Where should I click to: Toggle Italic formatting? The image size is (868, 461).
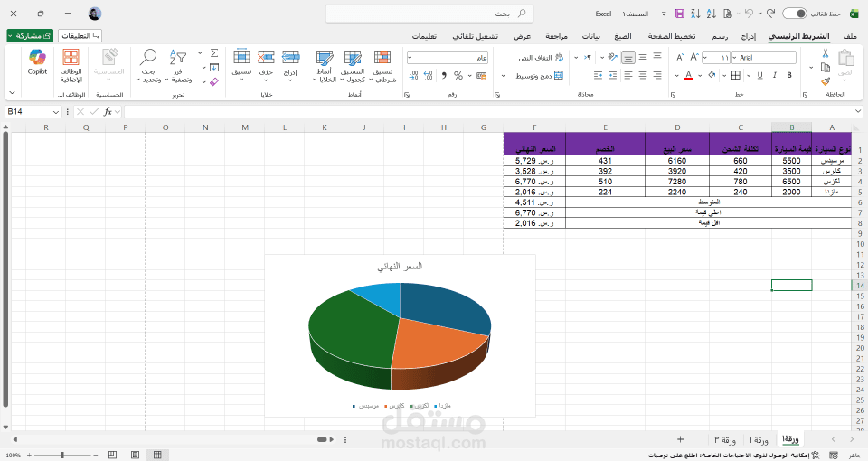tap(775, 75)
